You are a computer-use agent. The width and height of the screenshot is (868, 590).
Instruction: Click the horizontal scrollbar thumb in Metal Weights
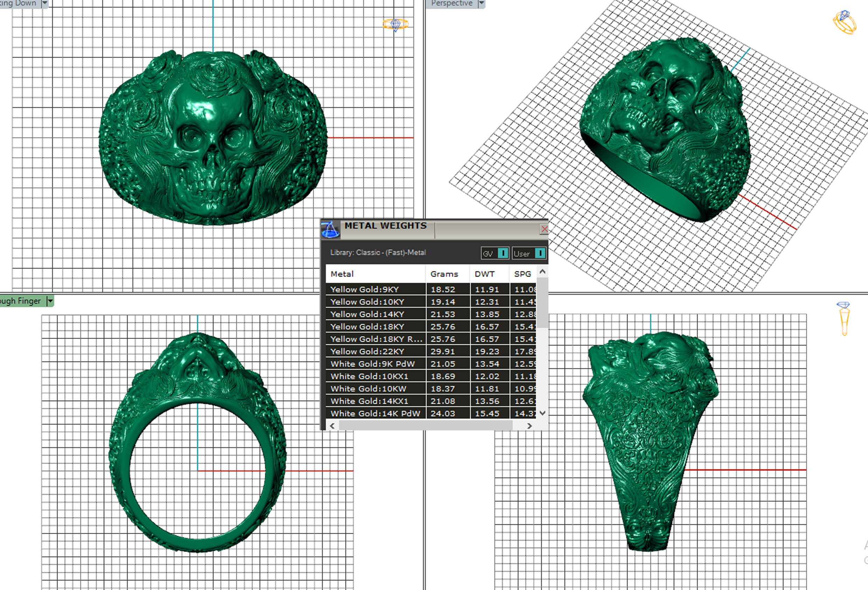point(426,425)
